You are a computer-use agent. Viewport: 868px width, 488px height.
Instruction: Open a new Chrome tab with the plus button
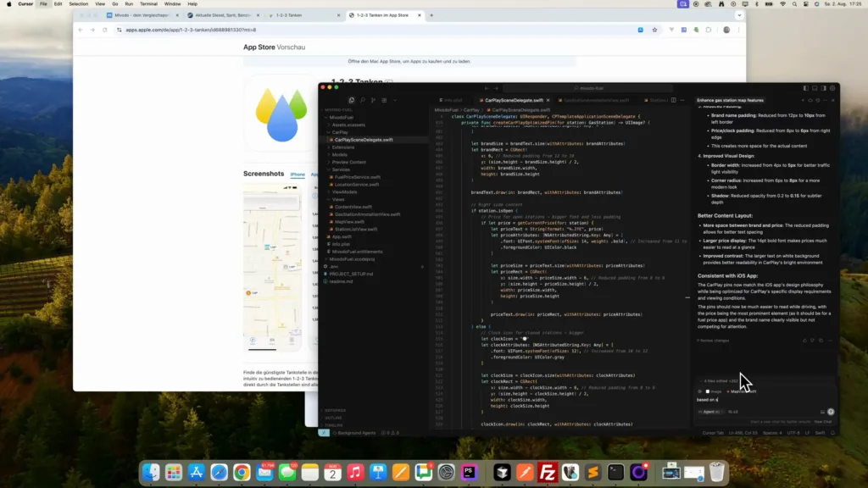(x=431, y=15)
